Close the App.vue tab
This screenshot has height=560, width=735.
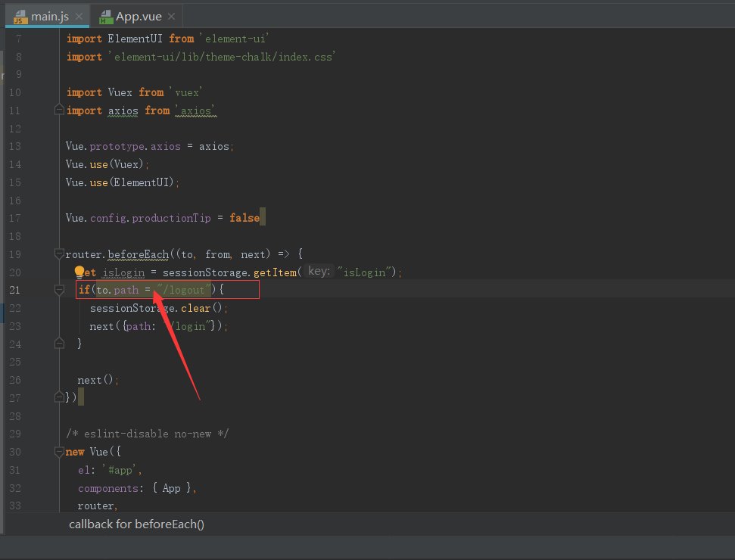click(x=171, y=14)
